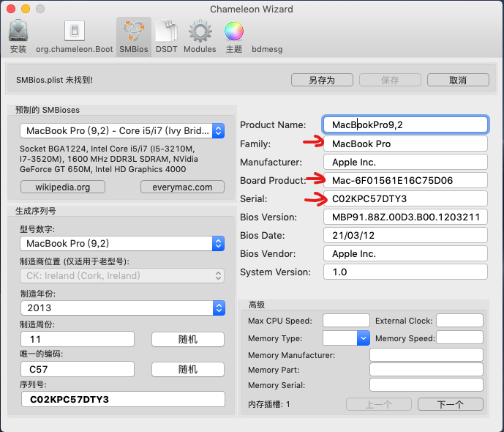Click the Bios Vendor field Apple Inc.

pyautogui.click(x=405, y=253)
